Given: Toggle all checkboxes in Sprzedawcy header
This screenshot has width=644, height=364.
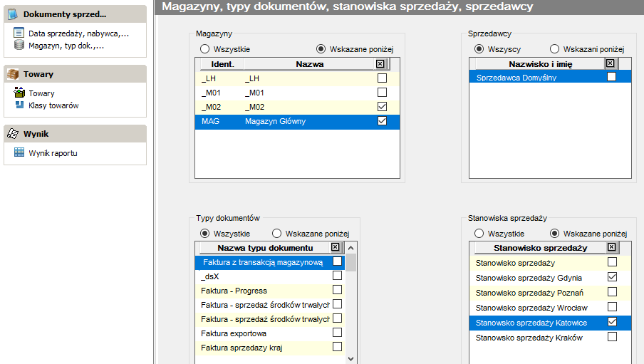Looking at the screenshot, I should click(x=611, y=63).
